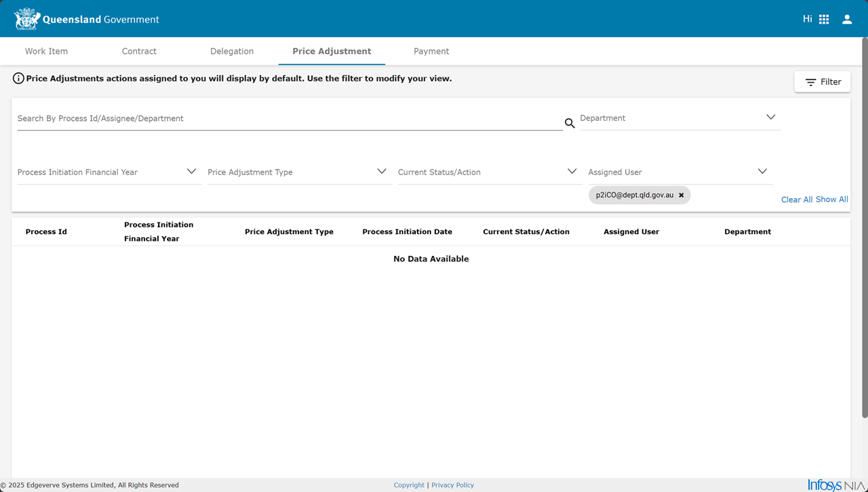868x492 pixels.
Task: Expand the Assigned User dropdown
Action: coord(762,172)
